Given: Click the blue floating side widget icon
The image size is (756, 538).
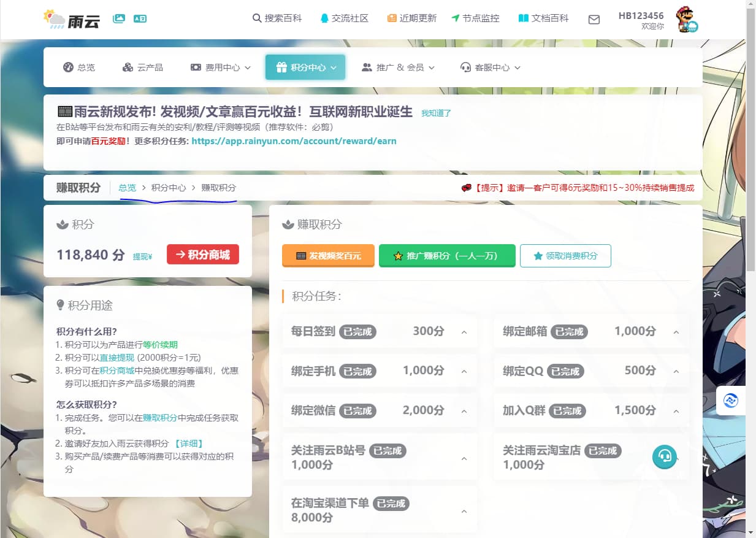Looking at the screenshot, I should (x=731, y=401).
